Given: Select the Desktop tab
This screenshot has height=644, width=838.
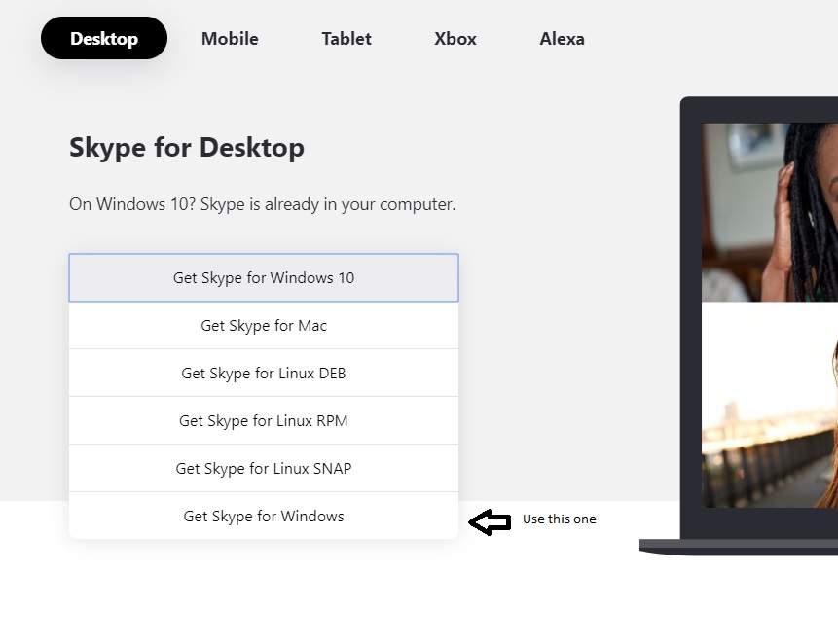Looking at the screenshot, I should pyautogui.click(x=104, y=39).
